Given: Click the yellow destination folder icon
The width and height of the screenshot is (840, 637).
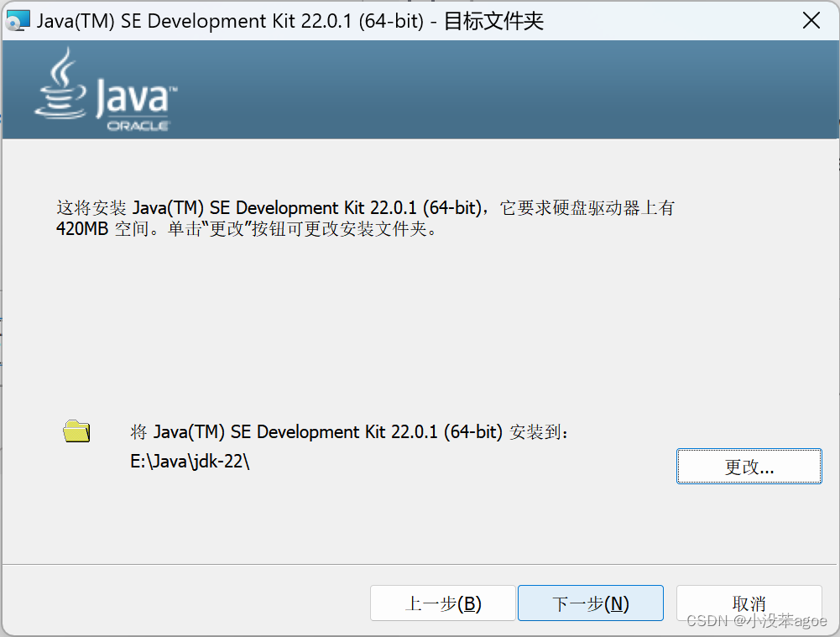Looking at the screenshot, I should [76, 431].
